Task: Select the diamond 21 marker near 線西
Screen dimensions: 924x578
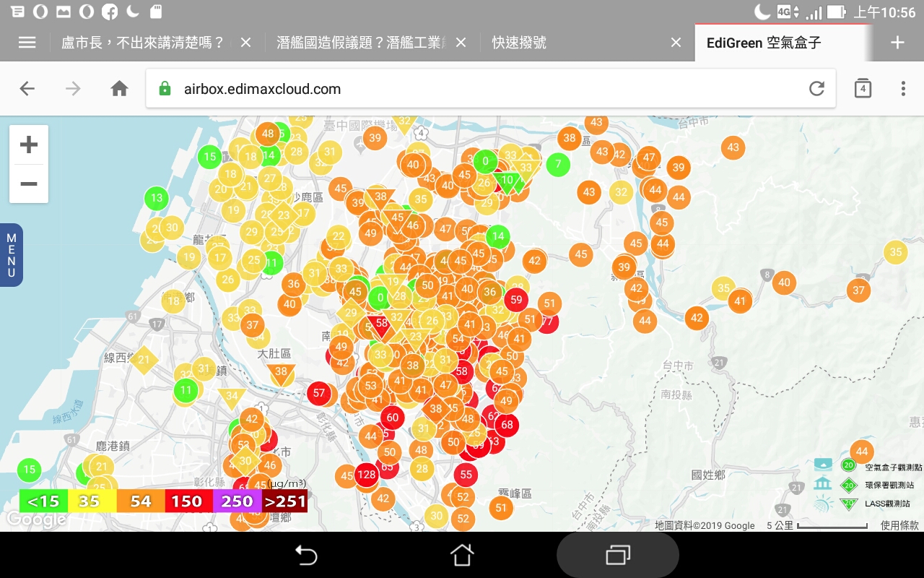Action: click(144, 360)
